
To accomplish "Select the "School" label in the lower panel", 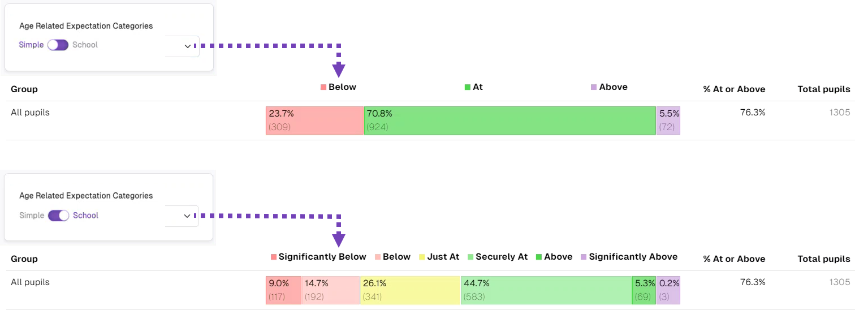I will tap(85, 216).
